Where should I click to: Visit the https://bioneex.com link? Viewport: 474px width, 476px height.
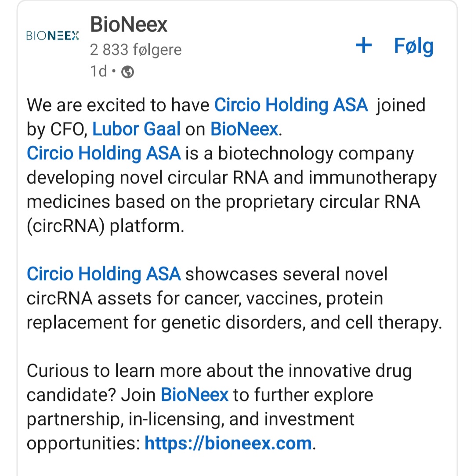(228, 443)
